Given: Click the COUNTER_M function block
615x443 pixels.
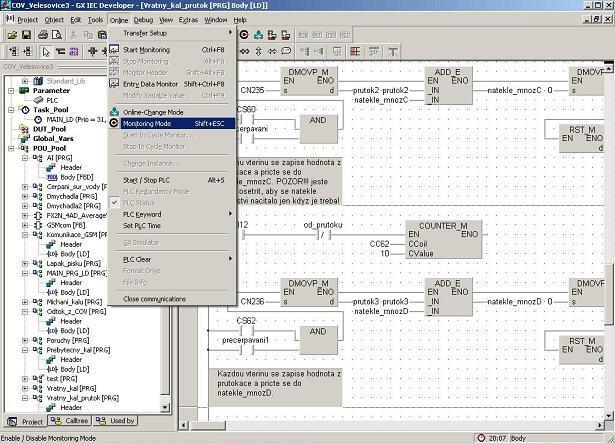Looking at the screenshot, I should tap(443, 239).
